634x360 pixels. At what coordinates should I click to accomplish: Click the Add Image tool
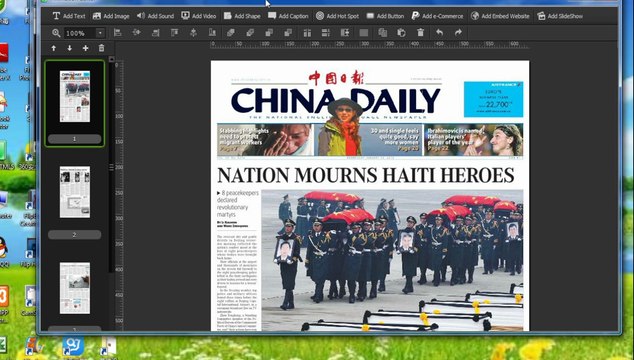[x=111, y=16]
